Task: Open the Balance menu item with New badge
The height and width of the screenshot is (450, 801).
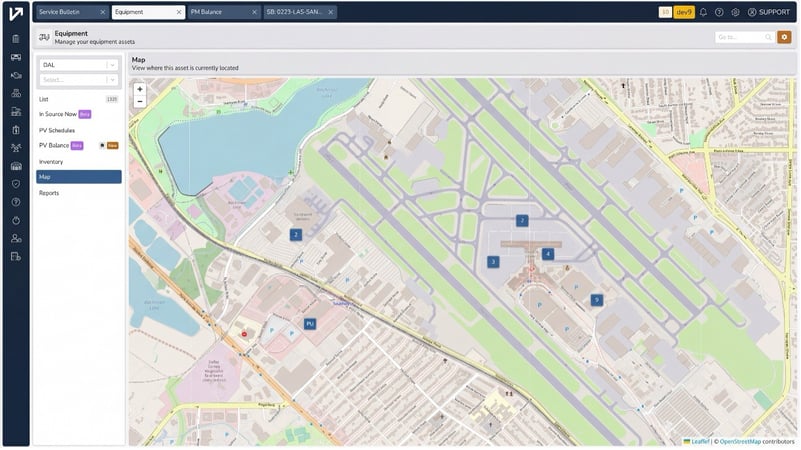Action: [x=79, y=146]
